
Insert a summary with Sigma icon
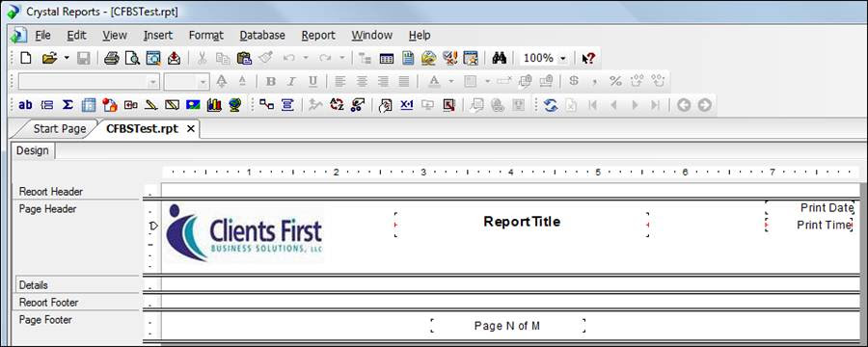click(68, 105)
